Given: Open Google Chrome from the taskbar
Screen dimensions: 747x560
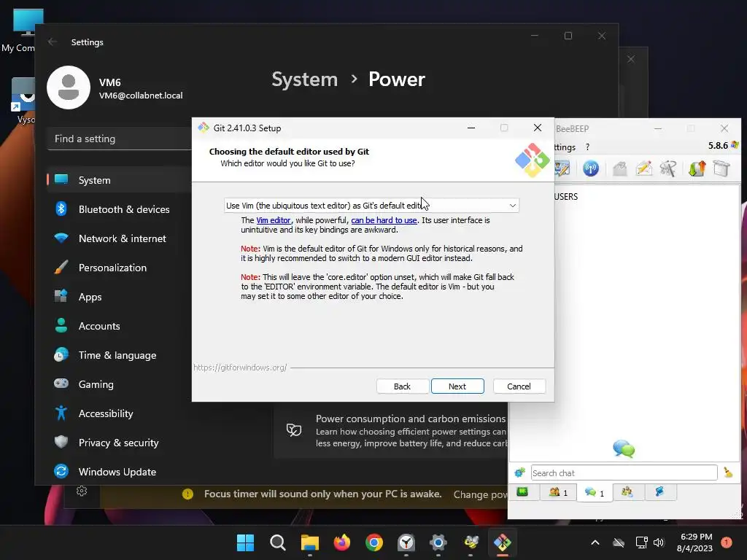Looking at the screenshot, I should pos(374,542).
